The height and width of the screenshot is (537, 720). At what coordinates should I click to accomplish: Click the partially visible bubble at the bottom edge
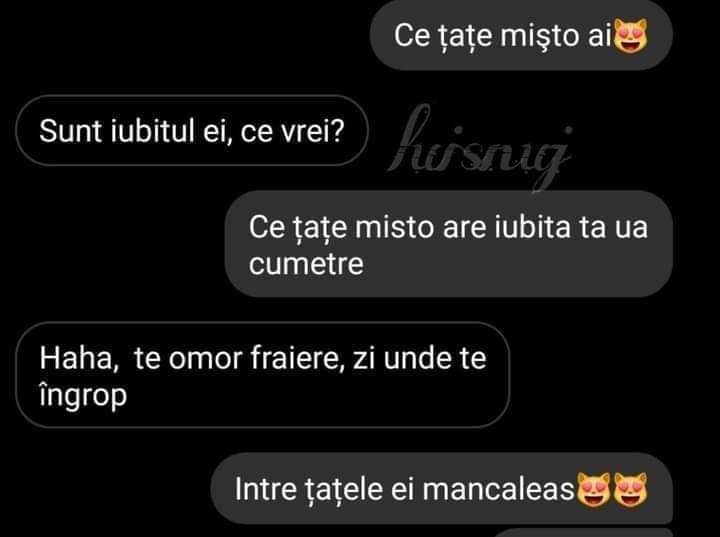click(x=582, y=532)
